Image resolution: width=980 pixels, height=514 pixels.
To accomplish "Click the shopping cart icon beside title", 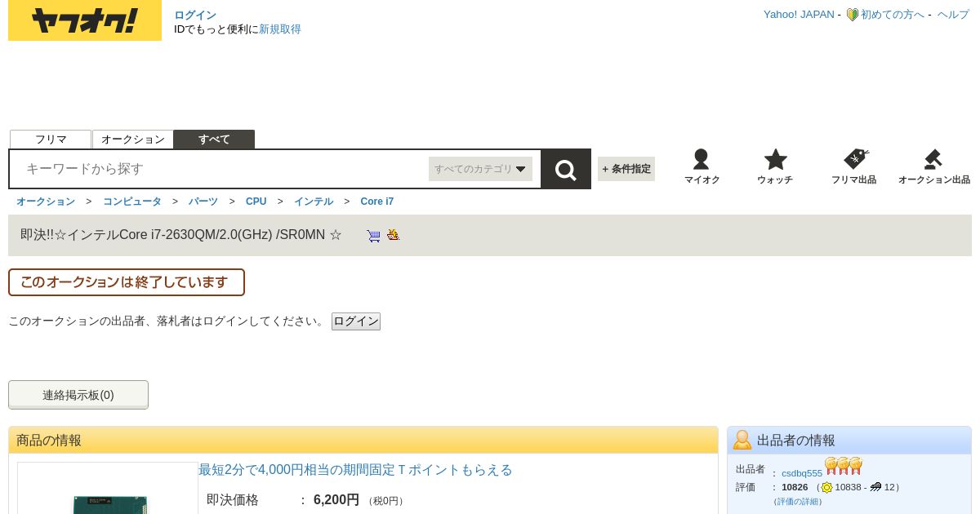I will coord(373,236).
